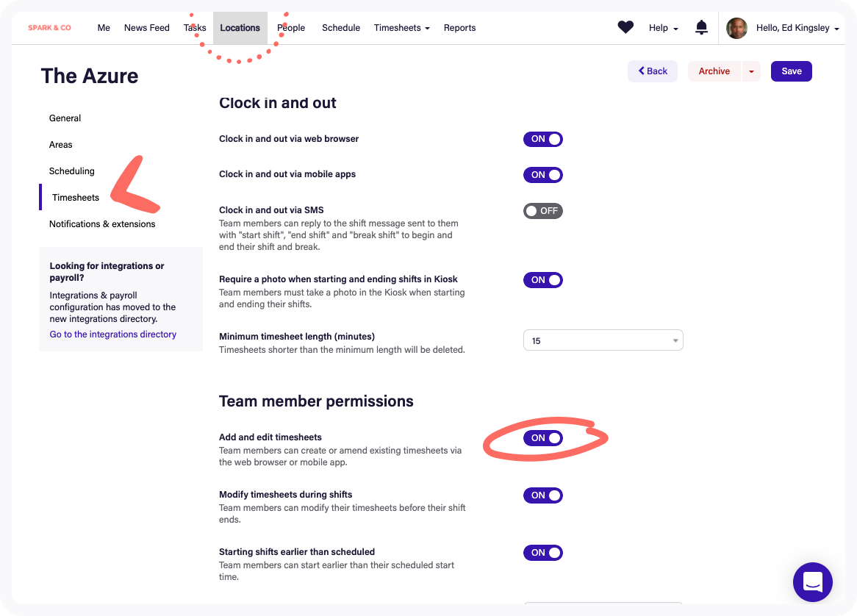
Task: Toggle Modify timesheets during shifts
Action: click(542, 495)
